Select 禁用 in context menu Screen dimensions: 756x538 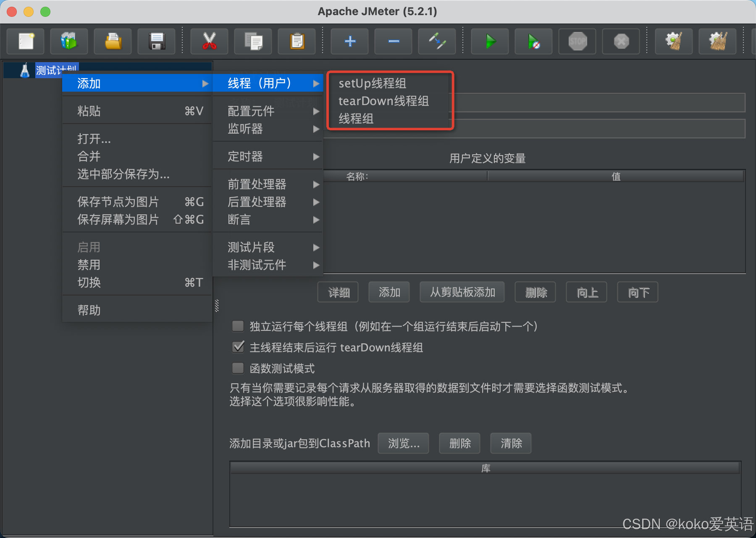coord(137,265)
